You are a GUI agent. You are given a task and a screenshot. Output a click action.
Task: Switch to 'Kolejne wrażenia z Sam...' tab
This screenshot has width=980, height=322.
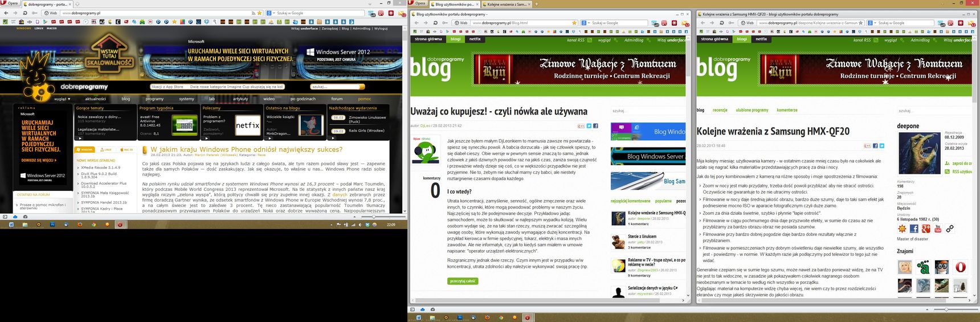tap(507, 4)
